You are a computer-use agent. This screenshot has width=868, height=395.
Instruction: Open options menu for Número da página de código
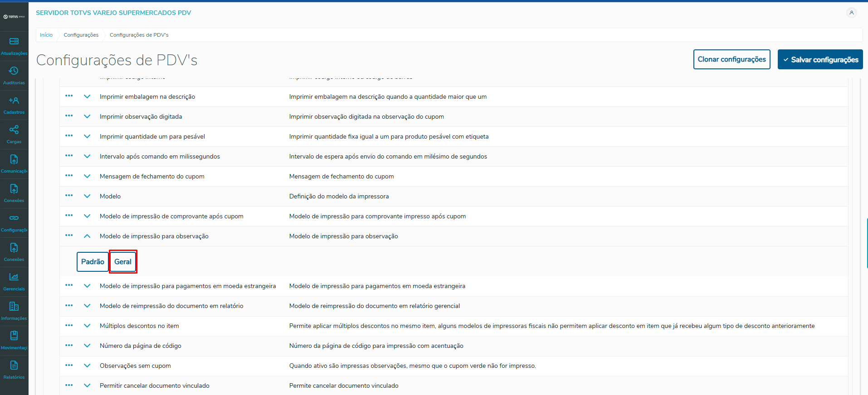point(69,345)
